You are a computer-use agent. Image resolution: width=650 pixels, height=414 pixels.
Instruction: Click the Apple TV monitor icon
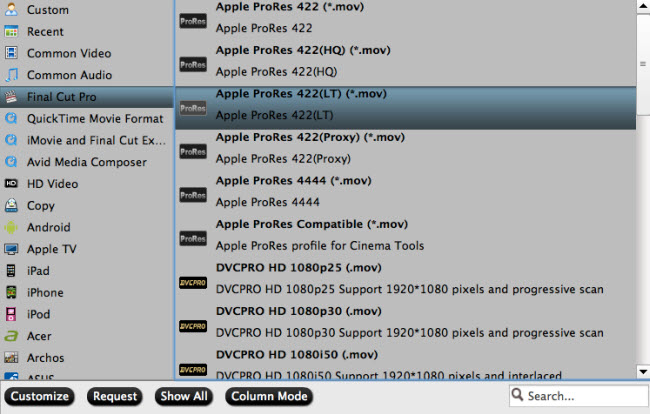pyautogui.click(x=11, y=249)
